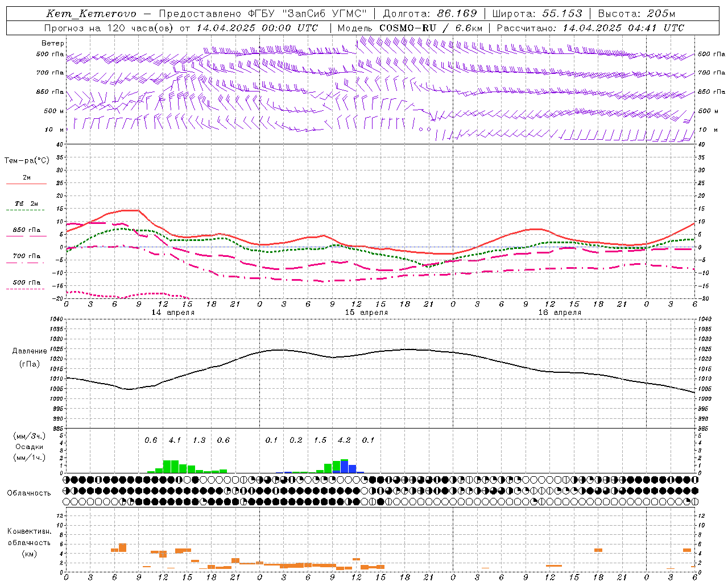728x582 pixels.
Task: Click the 1.3 precipitation total
Action: [199, 440]
